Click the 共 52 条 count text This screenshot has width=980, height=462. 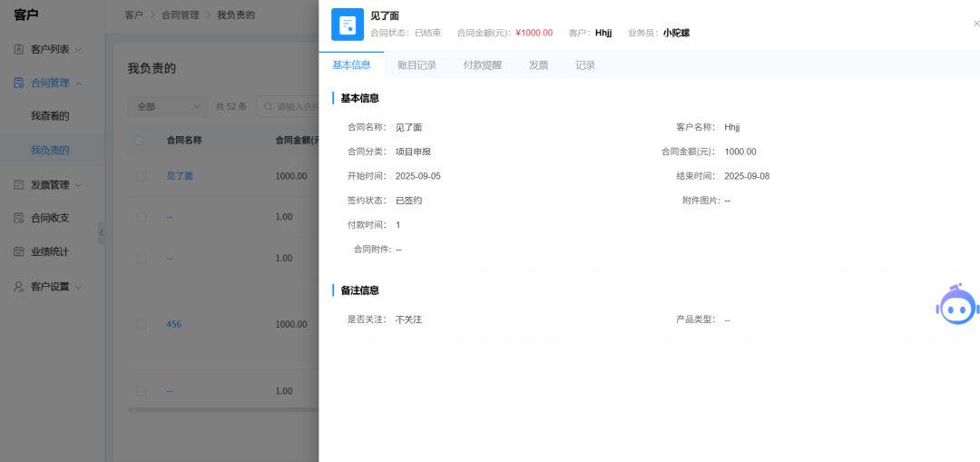pos(231,106)
